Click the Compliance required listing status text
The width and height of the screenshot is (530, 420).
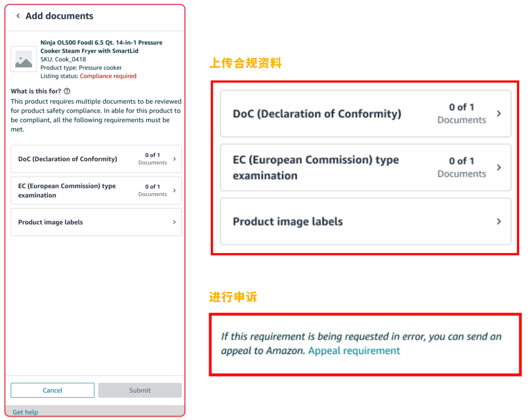[108, 76]
